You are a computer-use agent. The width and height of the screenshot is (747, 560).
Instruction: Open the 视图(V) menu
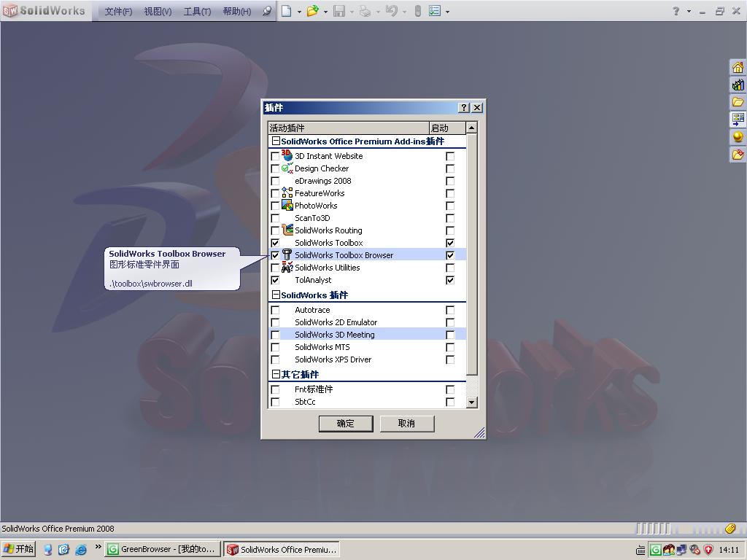158,12
